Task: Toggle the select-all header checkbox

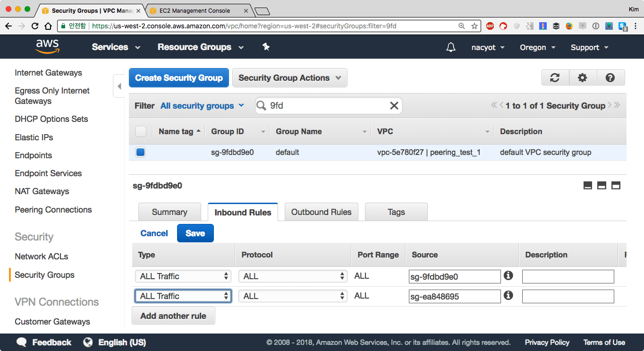Action: 141,131
